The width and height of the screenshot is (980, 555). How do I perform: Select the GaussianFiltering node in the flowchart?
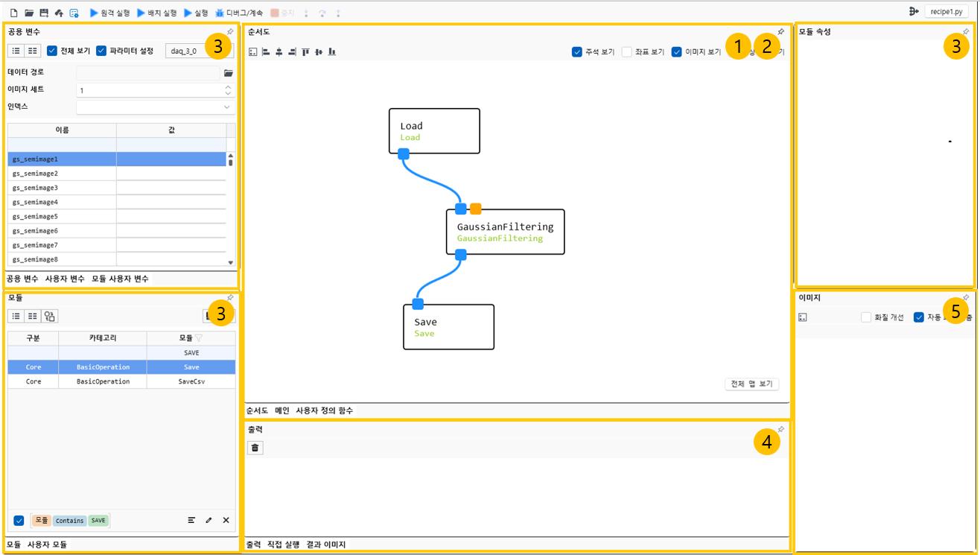click(x=506, y=232)
